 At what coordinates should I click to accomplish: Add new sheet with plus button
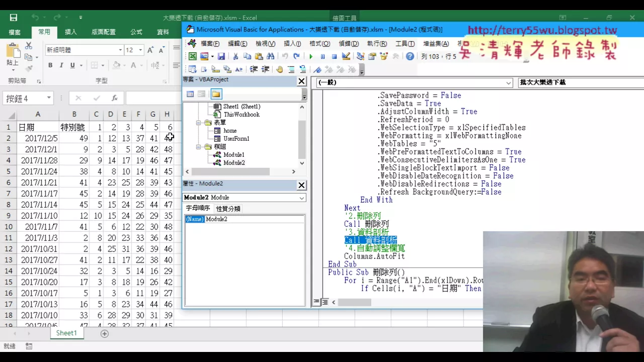(104, 333)
